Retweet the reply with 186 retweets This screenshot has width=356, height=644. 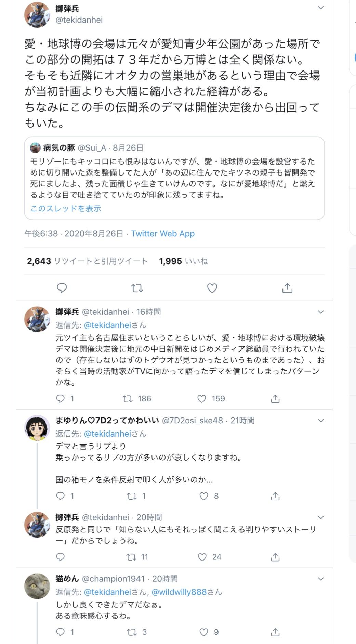coord(128,399)
